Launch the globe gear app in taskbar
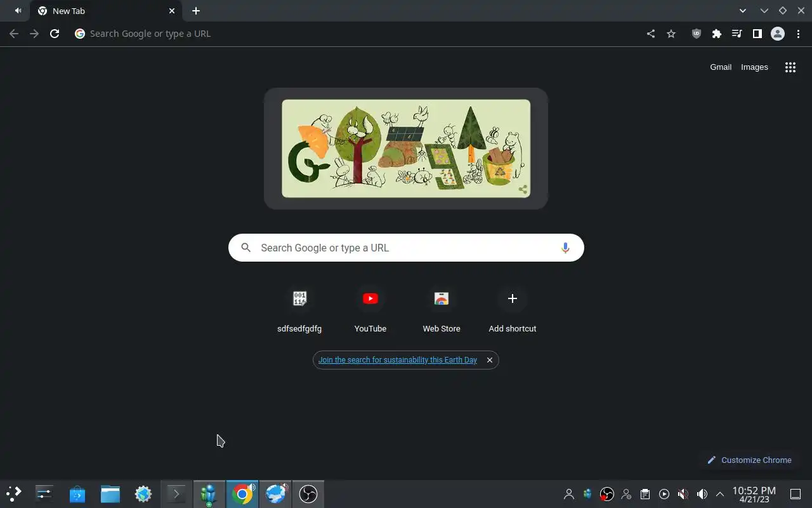The width and height of the screenshot is (812, 508). click(x=143, y=493)
